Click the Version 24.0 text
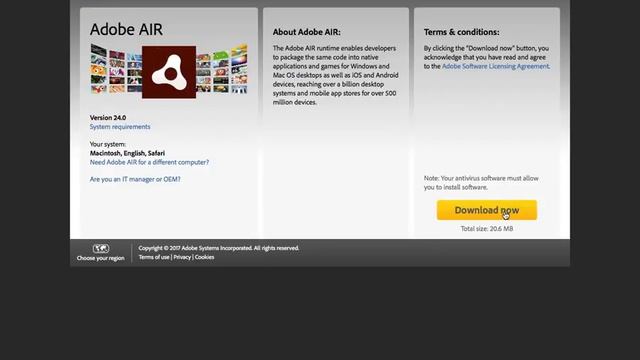 click(108, 118)
